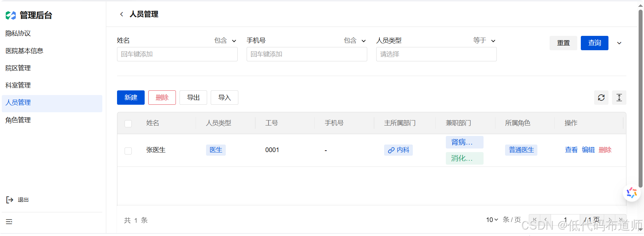Tick the checkbox for 张医生 row
Screen dimensions: 644x236
[x=128, y=151]
